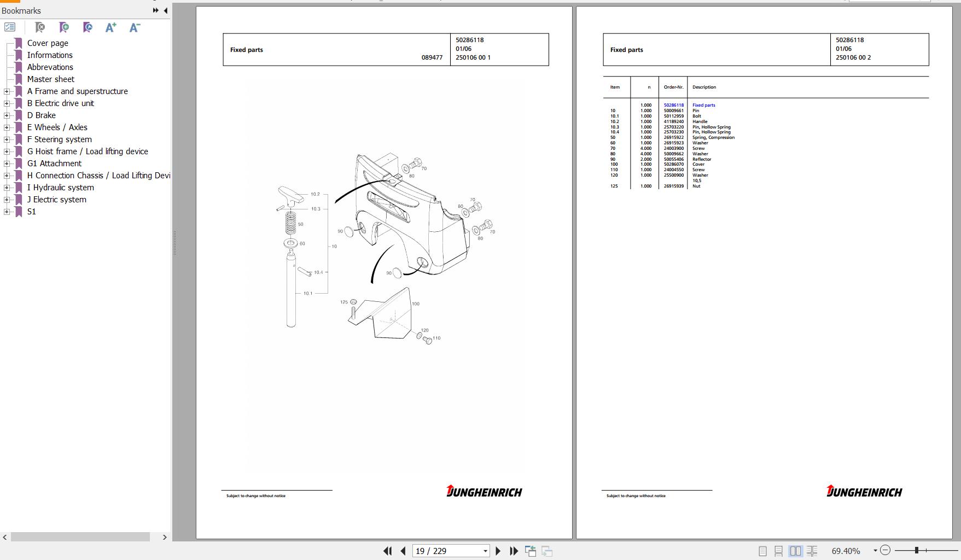Select the A Frame and superstructure bookmark
Image resolution: width=961 pixels, height=560 pixels.
pyautogui.click(x=78, y=91)
